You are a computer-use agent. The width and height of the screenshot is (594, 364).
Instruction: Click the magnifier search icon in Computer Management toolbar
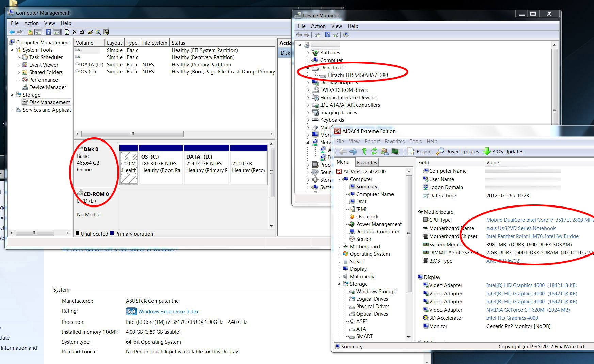coord(98,32)
